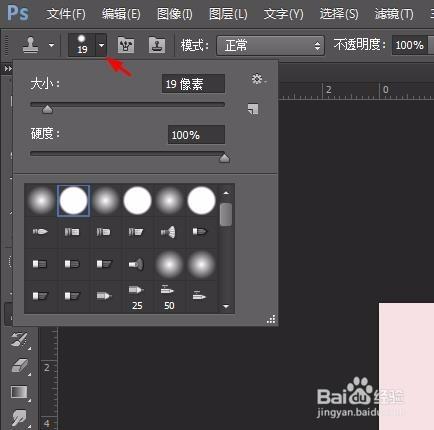Click the brush preview showing size 19

(82, 45)
